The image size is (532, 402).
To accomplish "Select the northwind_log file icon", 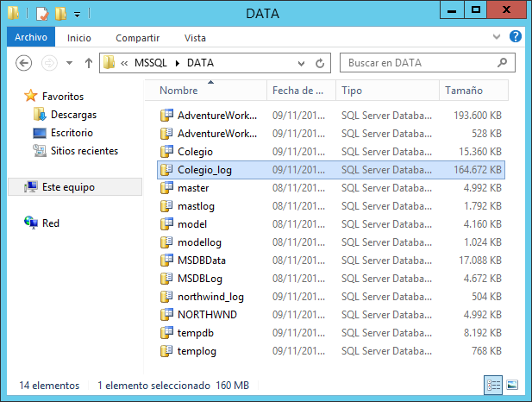I will point(166,297).
